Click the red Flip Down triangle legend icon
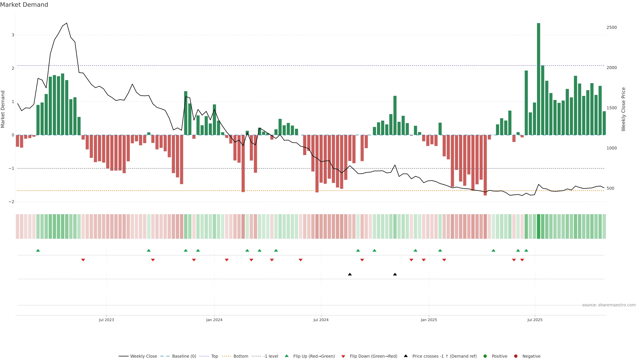Image resolution: width=644 pixels, height=362 pixels. click(x=343, y=356)
